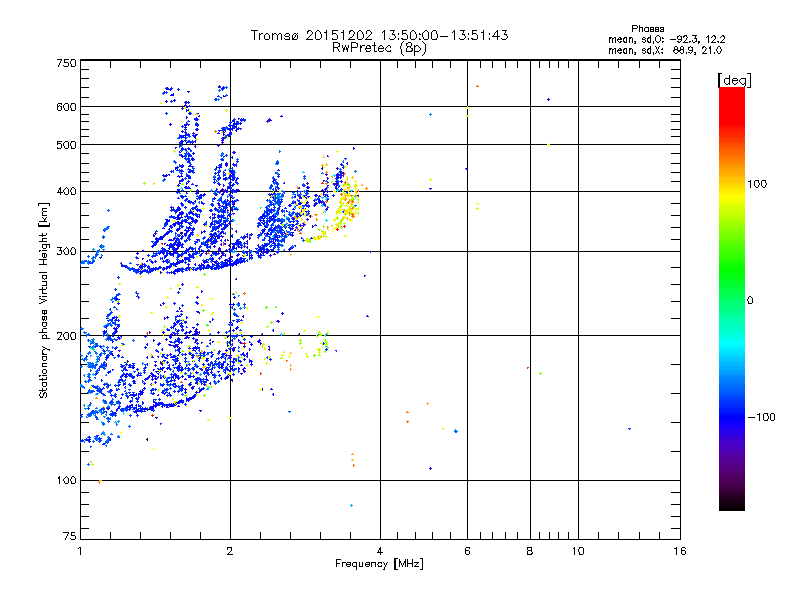
Task: Click the x-axis tick label '2'
Action: tap(230, 551)
